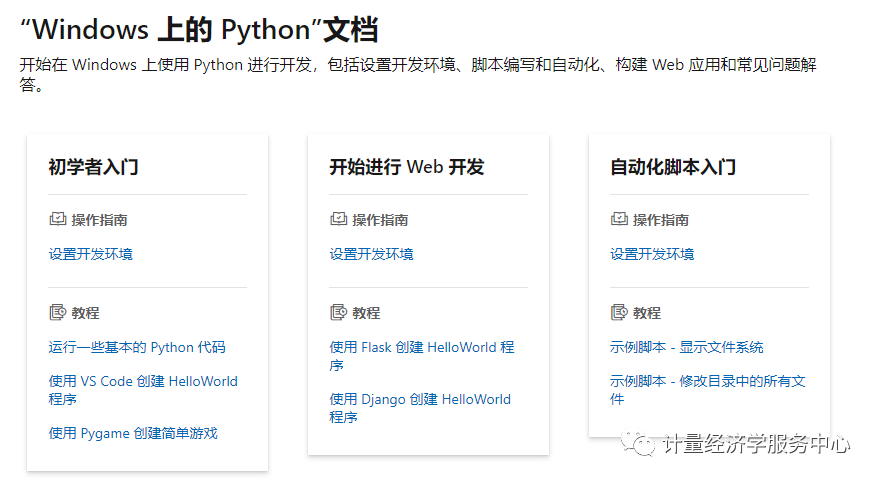
Task: Open 使用 VS Code 创建 HelloWorld 程序 link
Action: coord(144,390)
